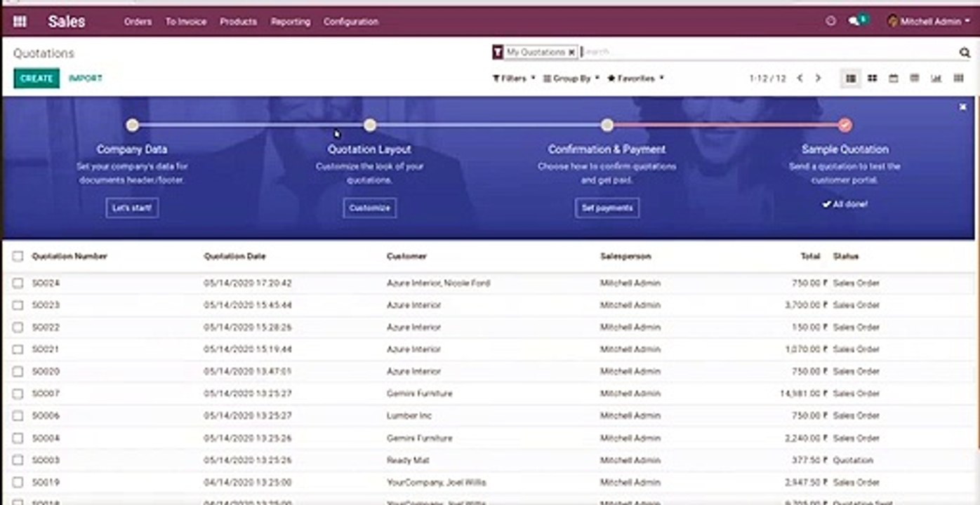The image size is (980, 505).
Task: Click the search magnifier icon
Action: point(965,52)
